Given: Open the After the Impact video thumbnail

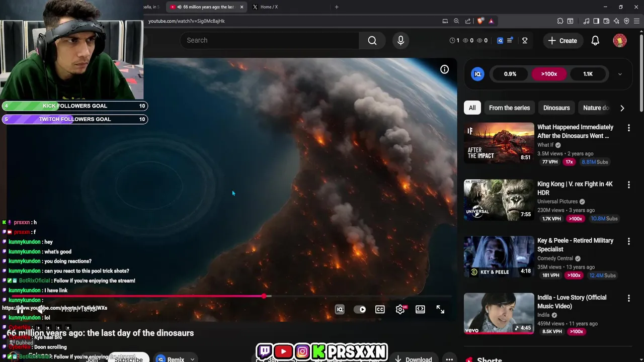Looking at the screenshot, I should 499,143.
